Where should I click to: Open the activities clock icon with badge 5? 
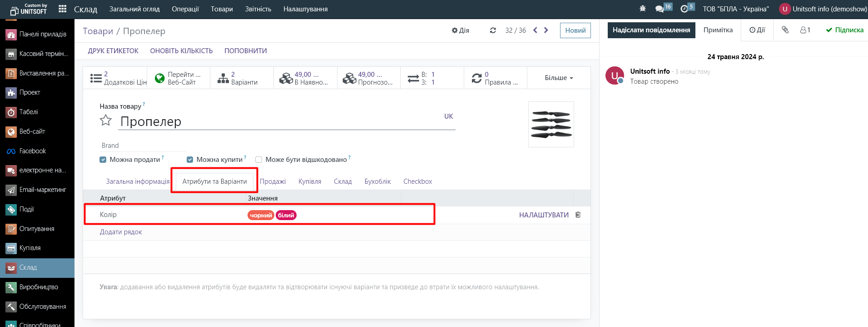click(x=684, y=9)
